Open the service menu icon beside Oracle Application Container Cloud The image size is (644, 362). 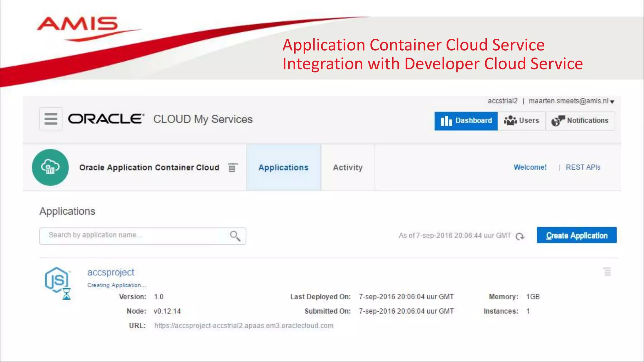[x=233, y=167]
